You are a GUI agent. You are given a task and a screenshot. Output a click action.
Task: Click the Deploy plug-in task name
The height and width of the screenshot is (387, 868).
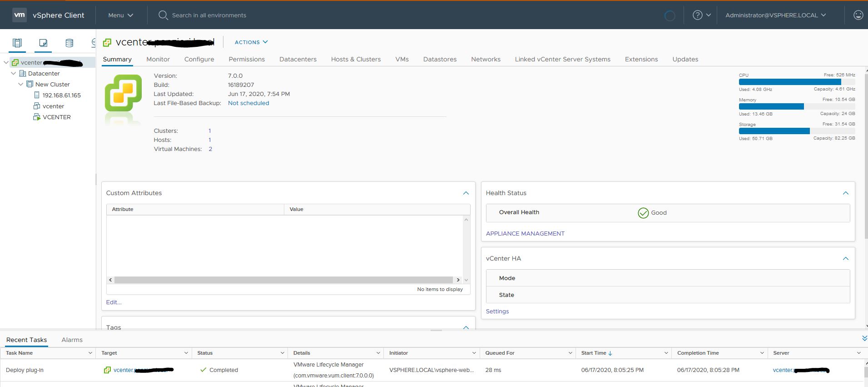pyautogui.click(x=25, y=370)
